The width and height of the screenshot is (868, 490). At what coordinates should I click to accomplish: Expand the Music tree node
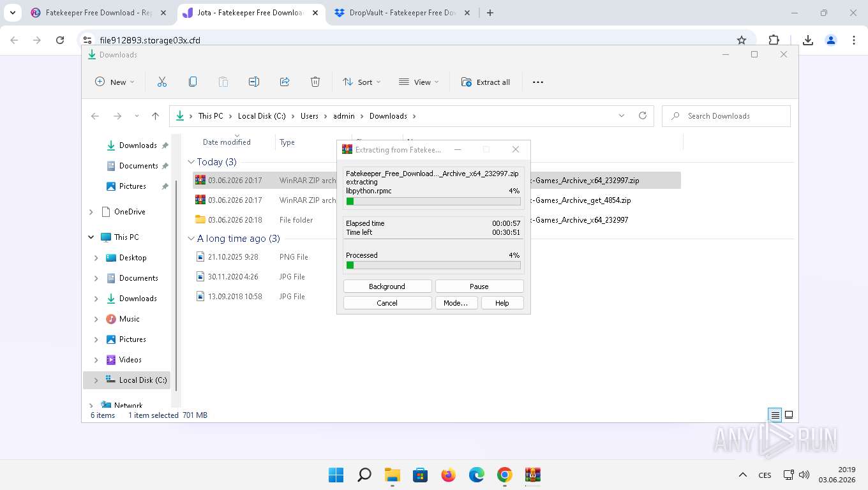[96, 319]
